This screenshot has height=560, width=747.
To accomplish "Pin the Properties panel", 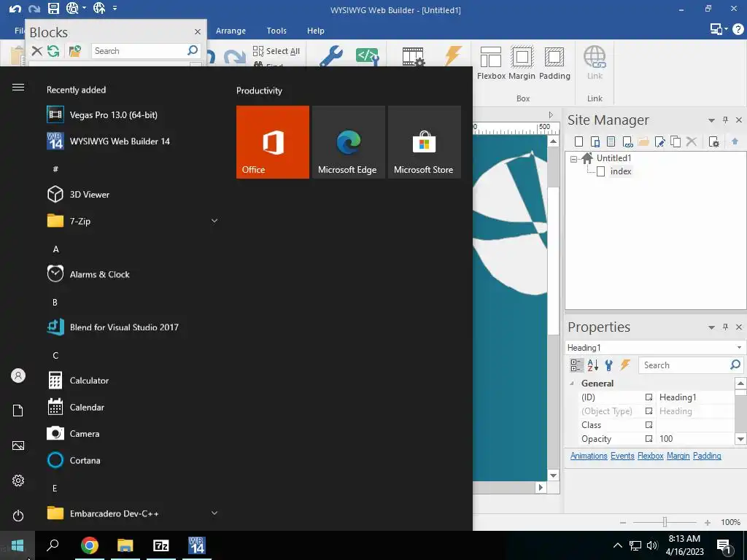I will [726, 327].
